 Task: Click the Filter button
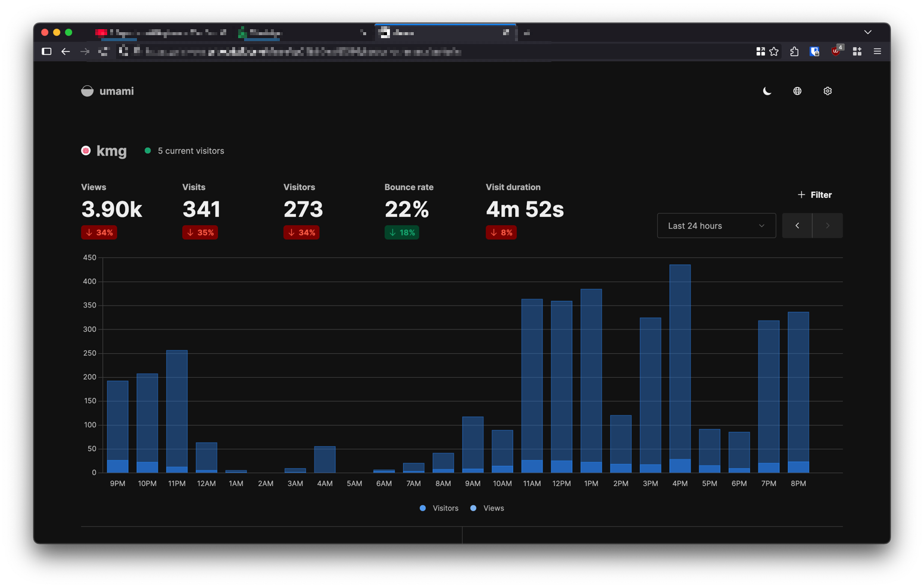[x=814, y=194]
